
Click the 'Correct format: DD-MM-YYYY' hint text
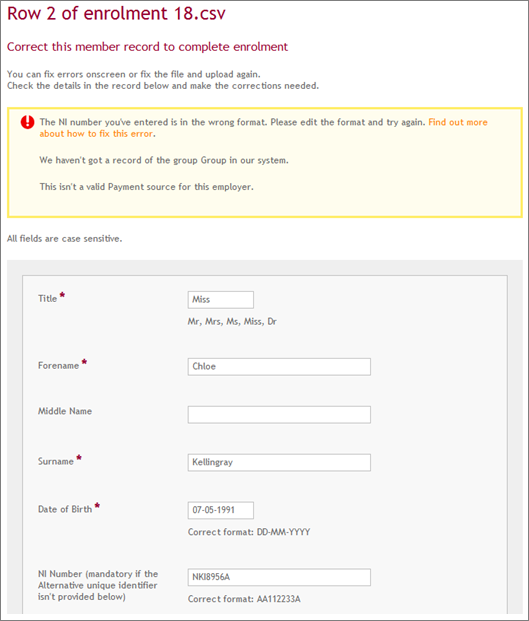(249, 532)
